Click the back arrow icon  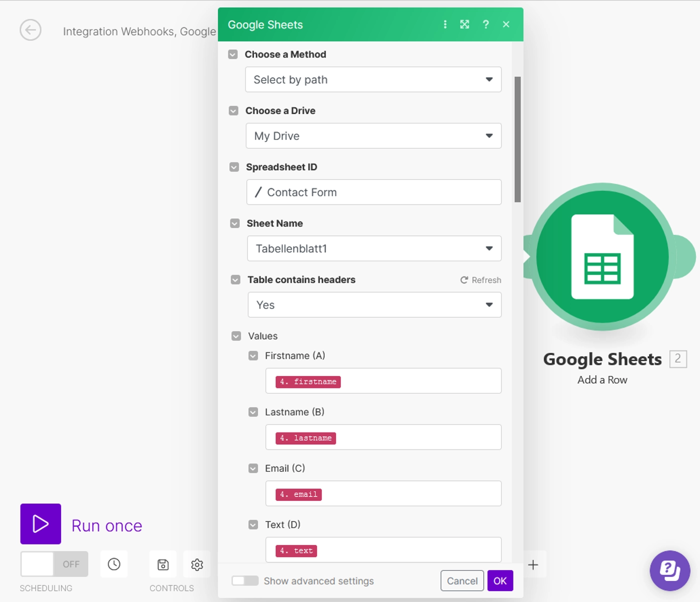pyautogui.click(x=30, y=30)
